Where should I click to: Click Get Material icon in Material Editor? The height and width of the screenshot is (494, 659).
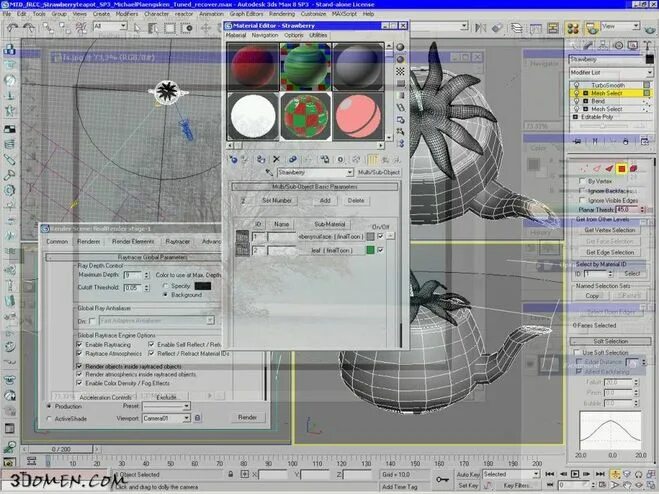(x=233, y=159)
